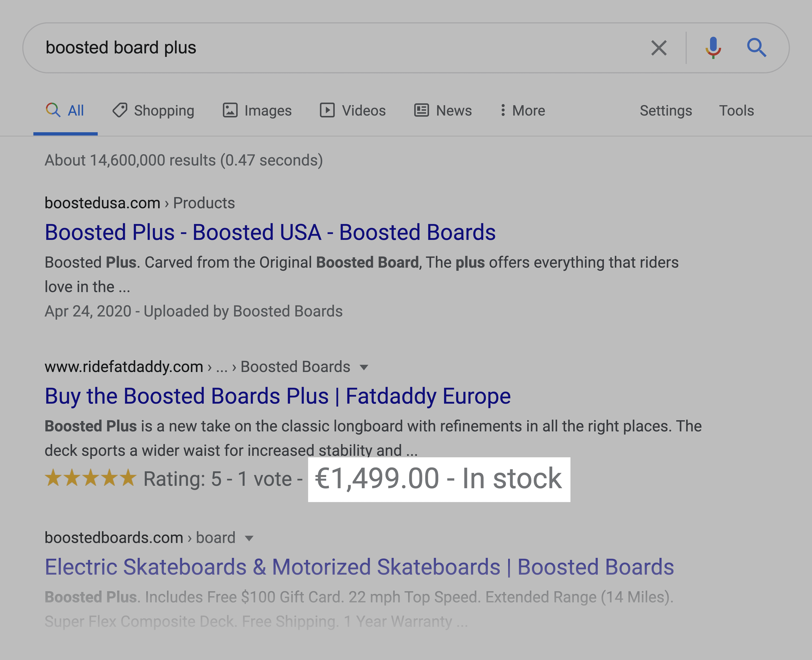Open search Tools

coord(736,111)
